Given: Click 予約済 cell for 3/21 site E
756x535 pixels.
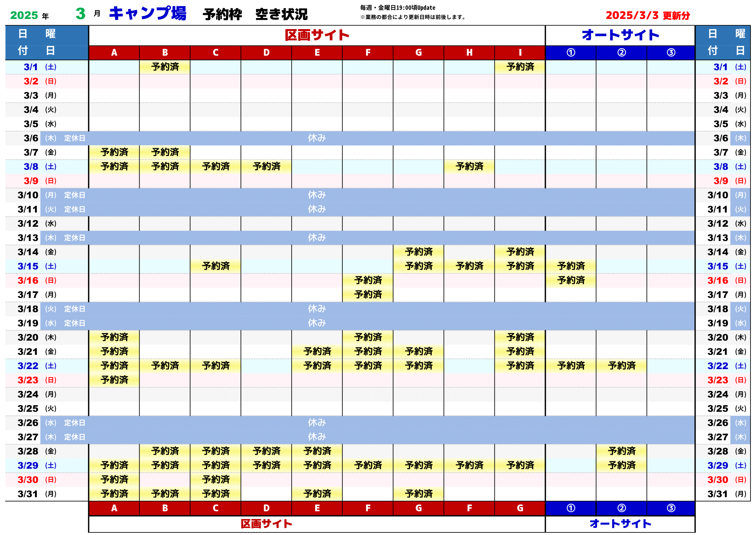Looking at the screenshot, I should pyautogui.click(x=317, y=352).
